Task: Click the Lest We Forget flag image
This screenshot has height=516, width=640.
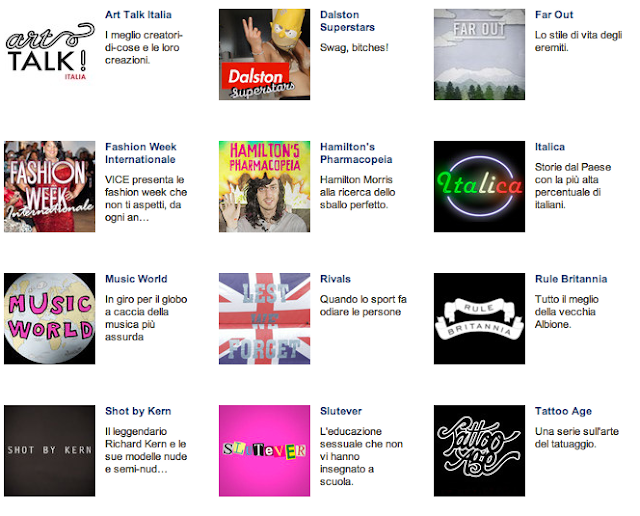Action: 264,318
